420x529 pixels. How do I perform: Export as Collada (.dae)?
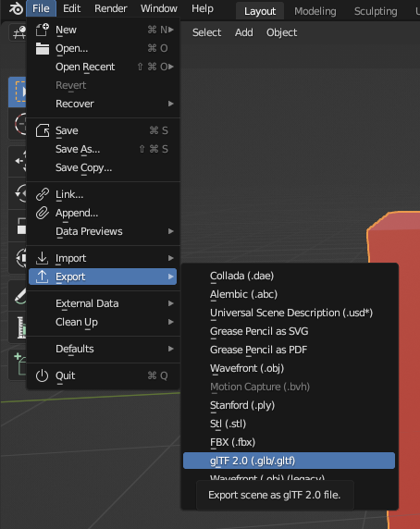289,276
